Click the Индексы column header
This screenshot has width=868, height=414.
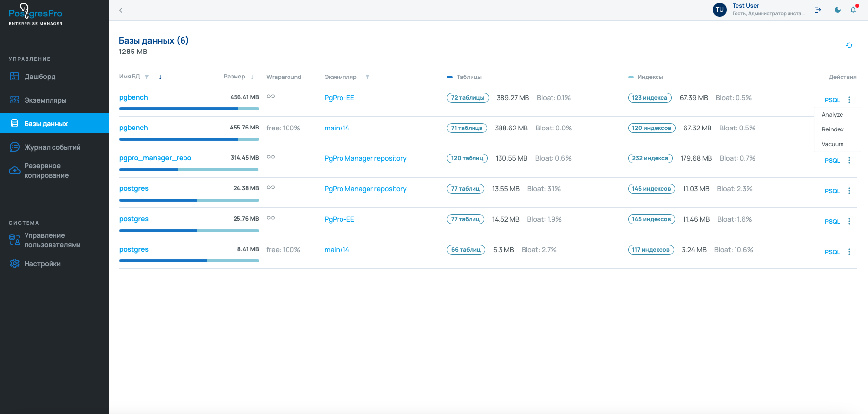coord(650,77)
